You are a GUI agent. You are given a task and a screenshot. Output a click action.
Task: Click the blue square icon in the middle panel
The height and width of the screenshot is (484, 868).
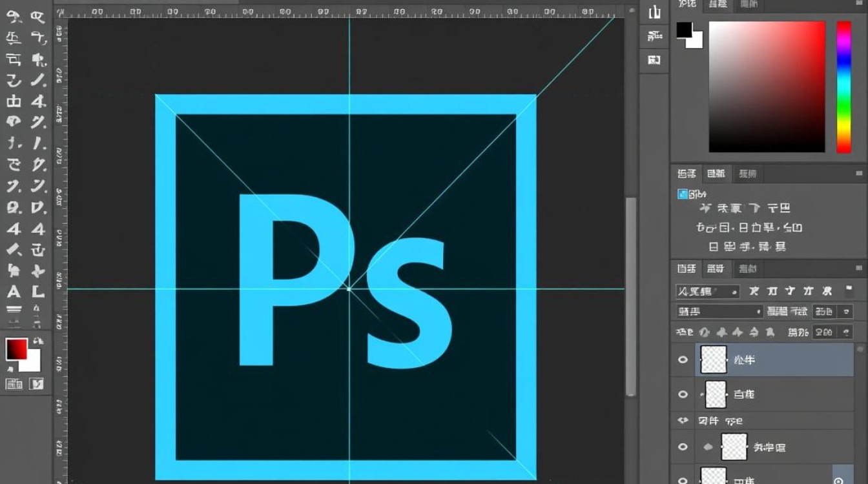[x=683, y=194]
